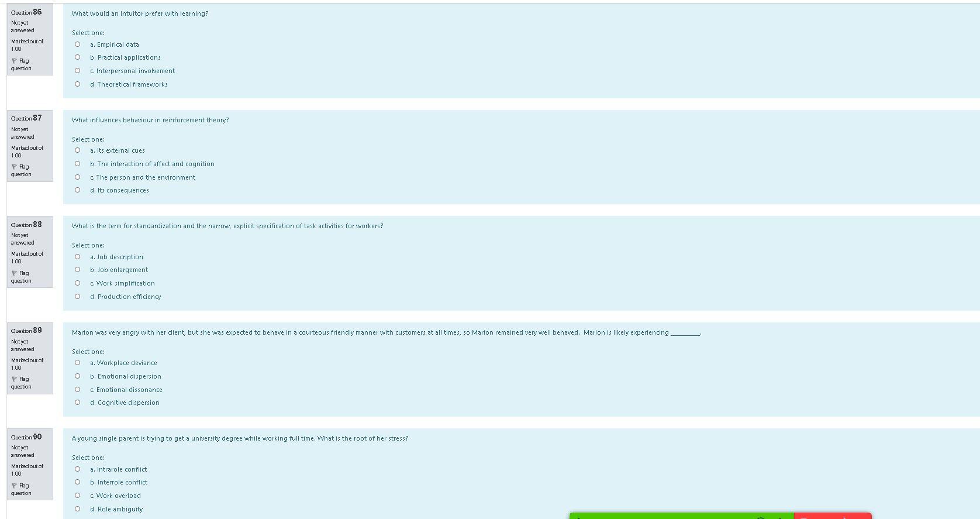Screen dimensions: 980x519
Task: Select d. Role ambiguity
Action: [x=77, y=509]
